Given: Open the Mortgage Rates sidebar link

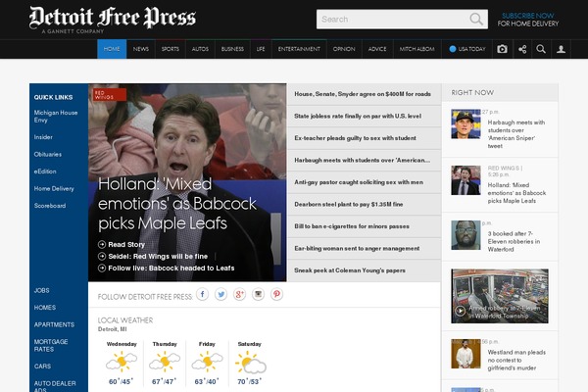Looking at the screenshot, I should coord(51,346).
